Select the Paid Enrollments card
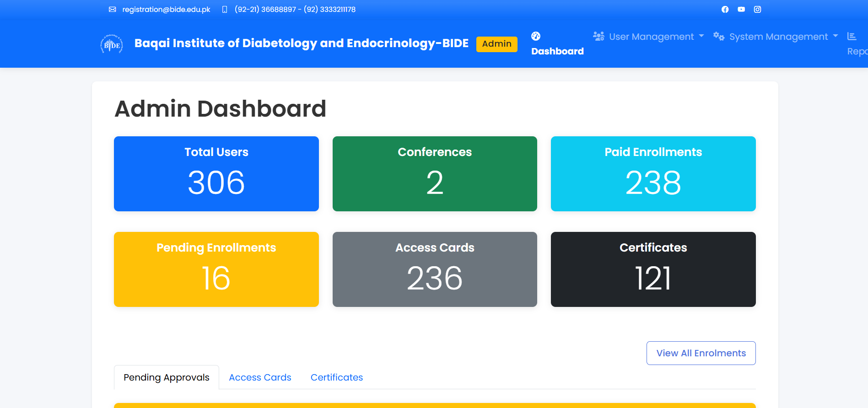868x408 pixels. click(x=653, y=174)
